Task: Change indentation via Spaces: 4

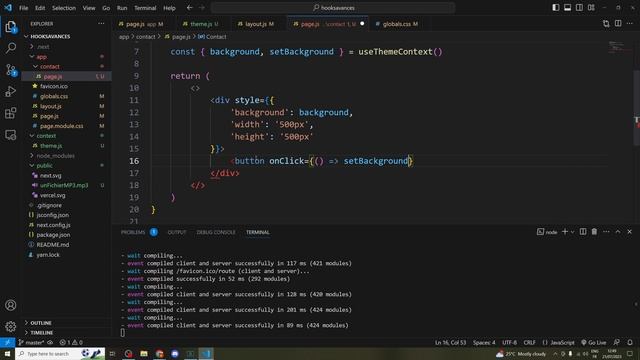Action: pos(484,342)
